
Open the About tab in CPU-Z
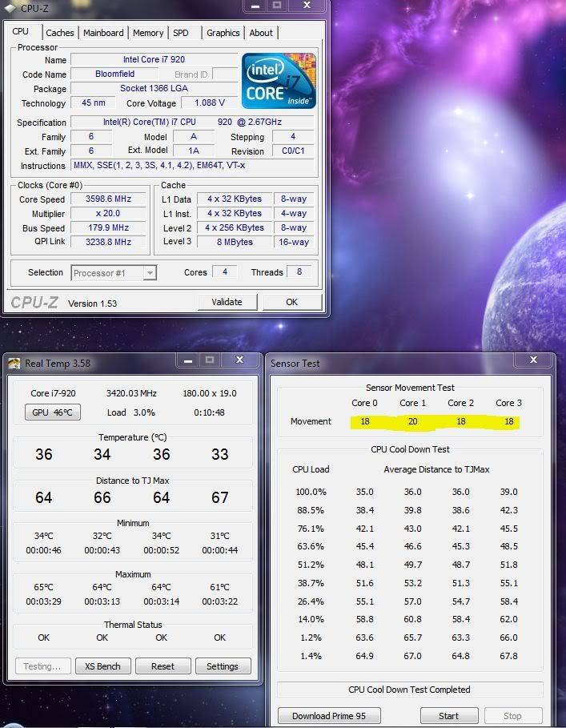tap(261, 33)
